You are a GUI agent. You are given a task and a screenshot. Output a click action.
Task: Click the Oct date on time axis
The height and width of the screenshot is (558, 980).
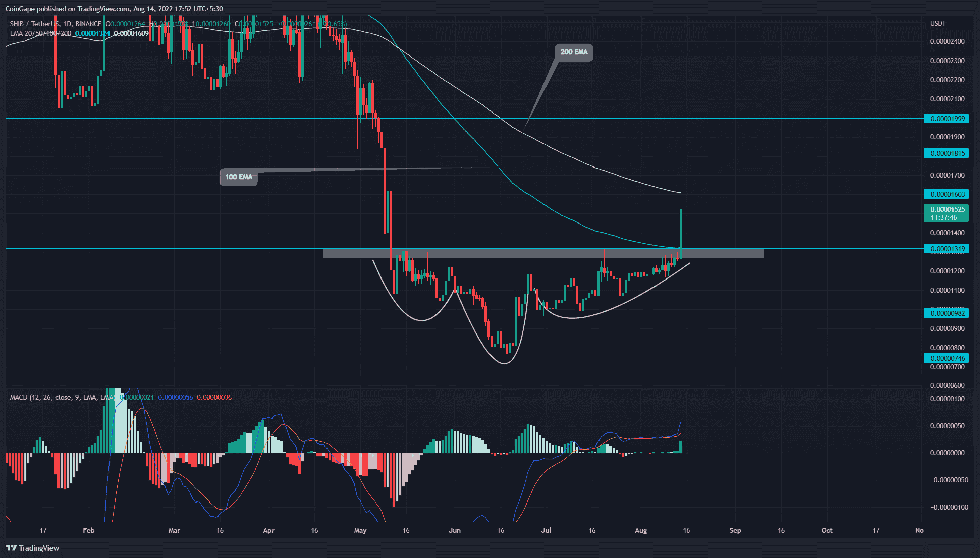827,530
